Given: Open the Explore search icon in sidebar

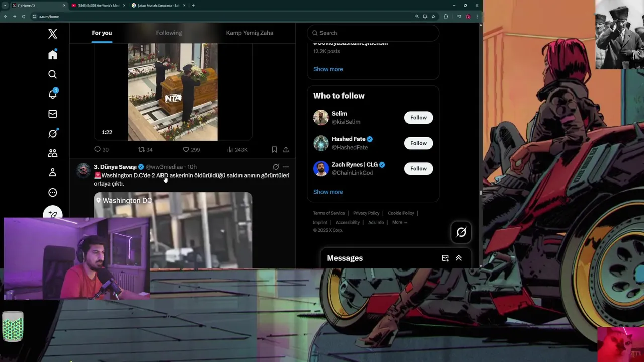Looking at the screenshot, I should click(x=53, y=74).
